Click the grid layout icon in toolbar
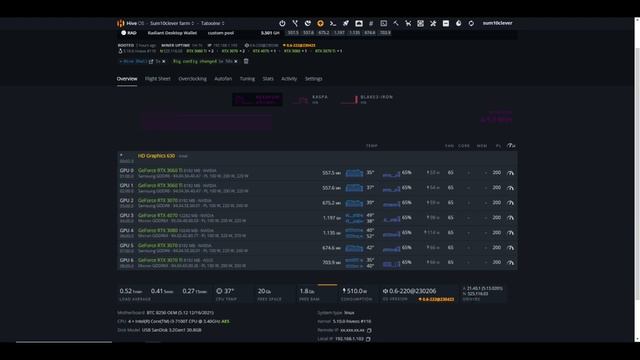The height and width of the screenshot is (360, 640). pos(420,23)
